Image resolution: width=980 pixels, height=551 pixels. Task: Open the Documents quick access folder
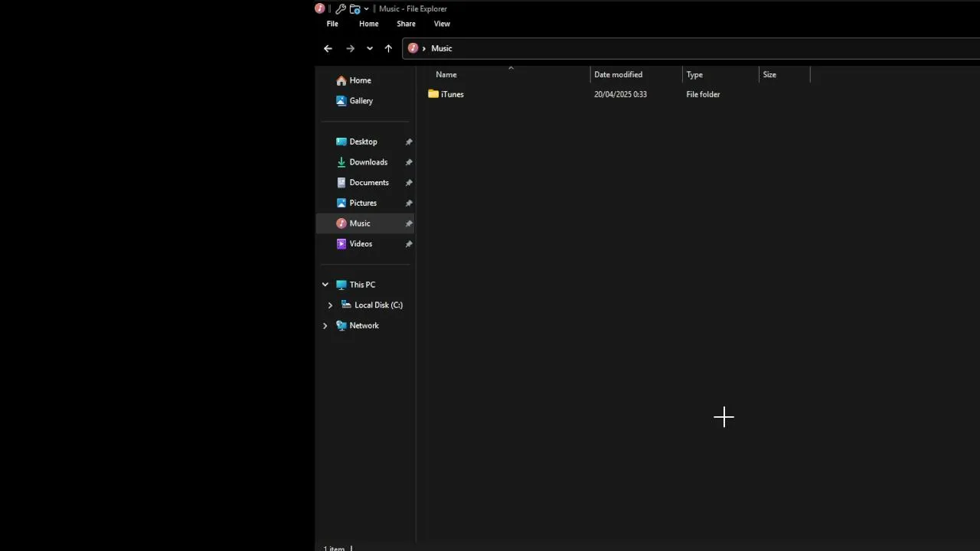click(369, 183)
